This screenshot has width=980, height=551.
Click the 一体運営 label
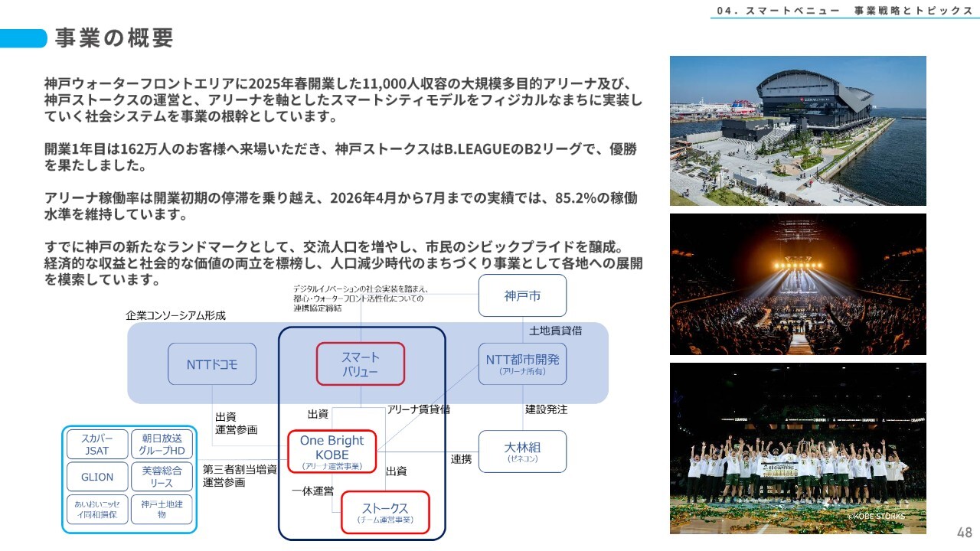[312, 491]
